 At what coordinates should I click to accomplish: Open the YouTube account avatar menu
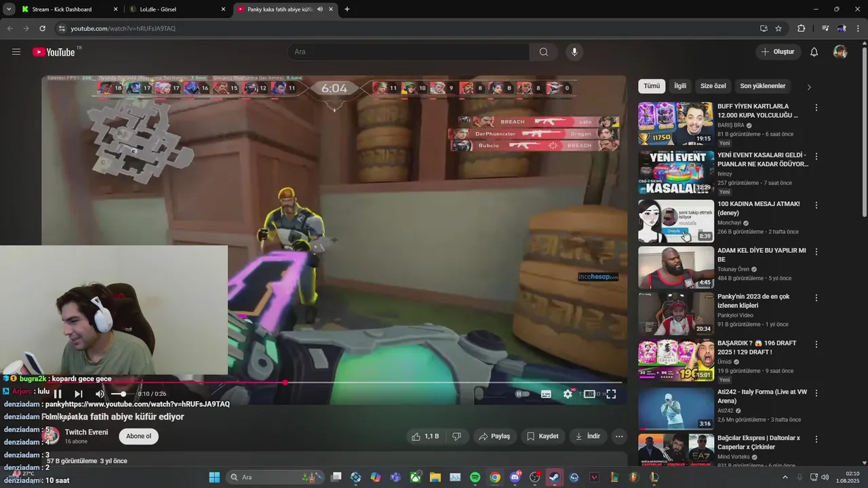[x=840, y=52]
